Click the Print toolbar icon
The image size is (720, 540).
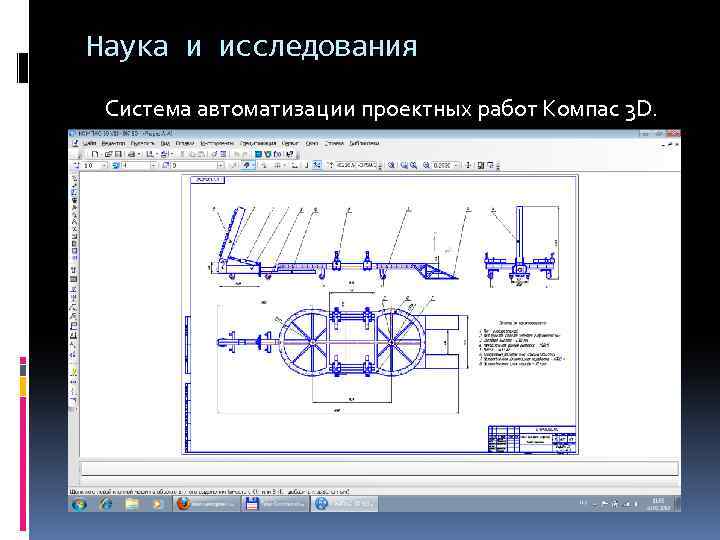[132, 154]
